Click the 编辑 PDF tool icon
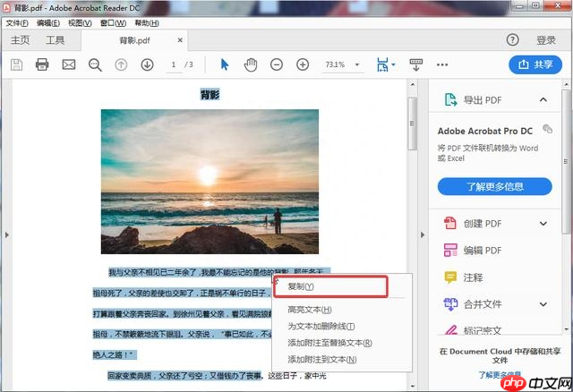 [450, 251]
